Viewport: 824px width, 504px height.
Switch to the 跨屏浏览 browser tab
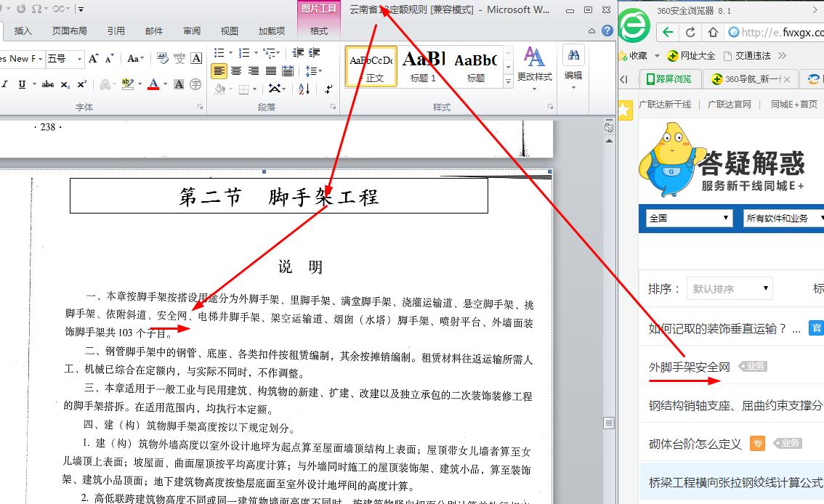(x=669, y=78)
